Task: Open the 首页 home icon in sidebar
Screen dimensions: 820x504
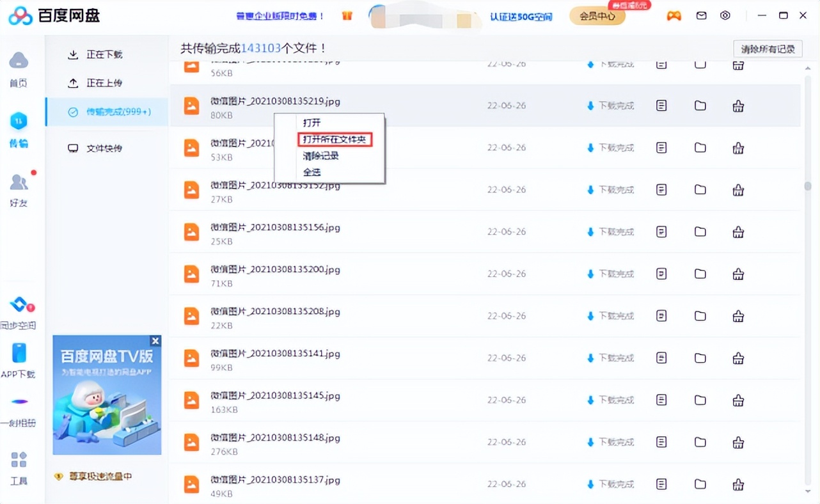Action: pyautogui.click(x=19, y=61)
